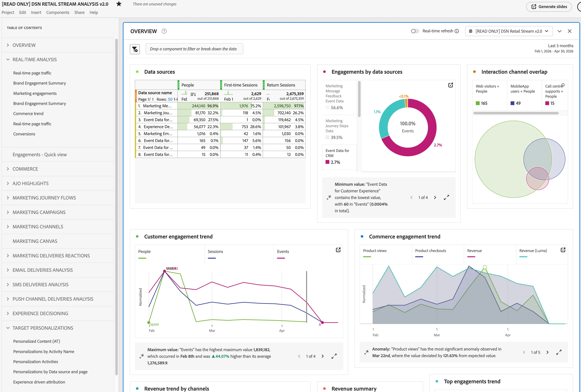The width and height of the screenshot is (581, 392).
Task: Click the Rows 50 link in table
Action: point(170,99)
